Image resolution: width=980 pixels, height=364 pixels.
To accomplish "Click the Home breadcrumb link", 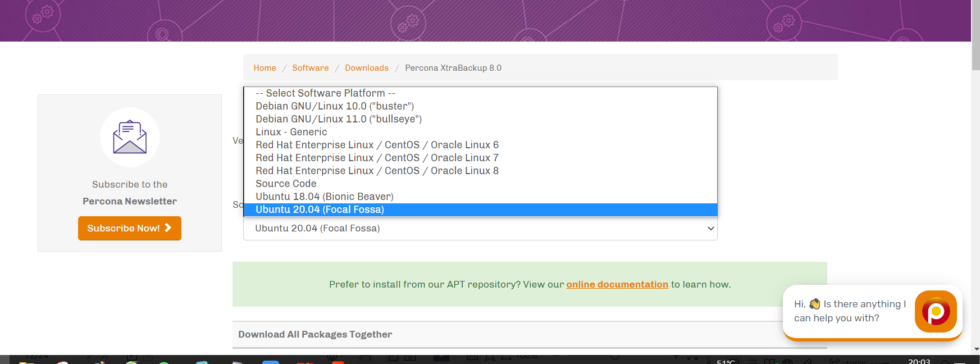I will coord(265,68).
